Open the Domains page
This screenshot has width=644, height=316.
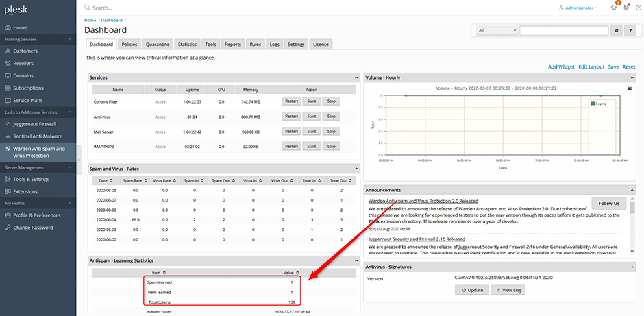point(23,75)
